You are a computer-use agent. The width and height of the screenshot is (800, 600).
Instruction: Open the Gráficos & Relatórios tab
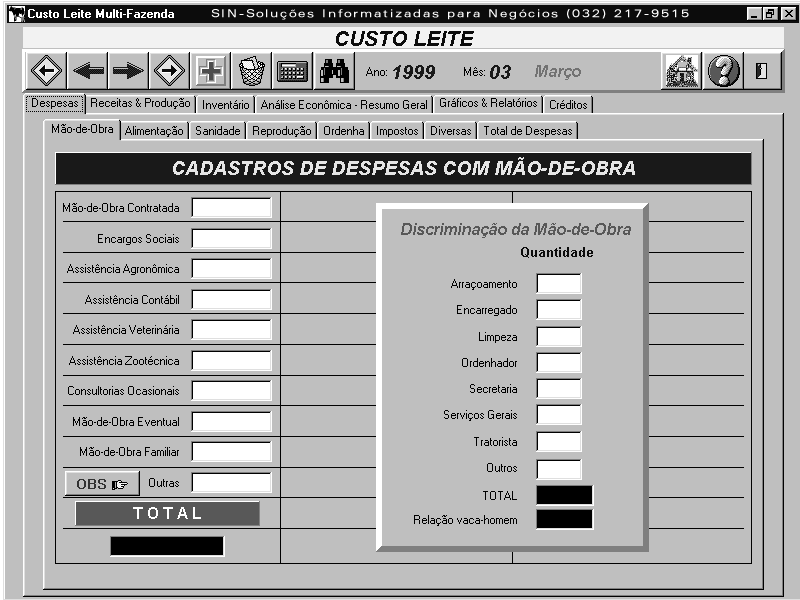[x=488, y=104]
